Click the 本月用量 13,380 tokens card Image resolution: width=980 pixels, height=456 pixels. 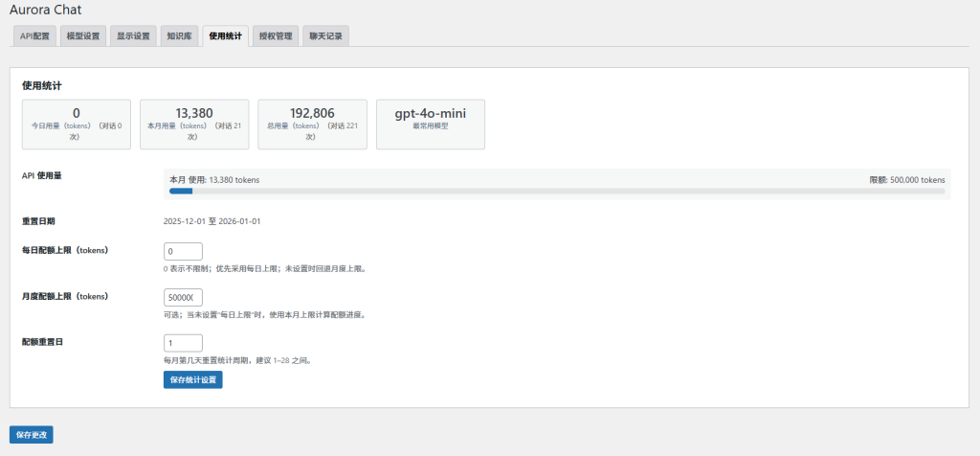tap(194, 125)
